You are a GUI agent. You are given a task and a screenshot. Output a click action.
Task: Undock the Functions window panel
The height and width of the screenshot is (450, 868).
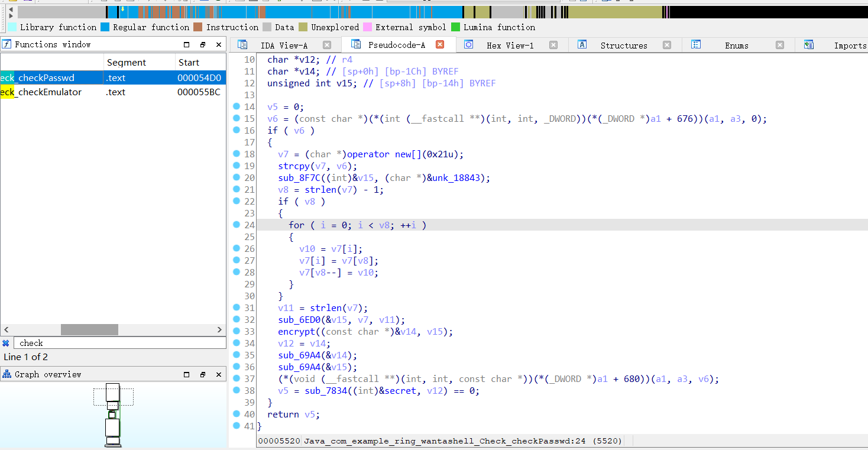(x=203, y=44)
